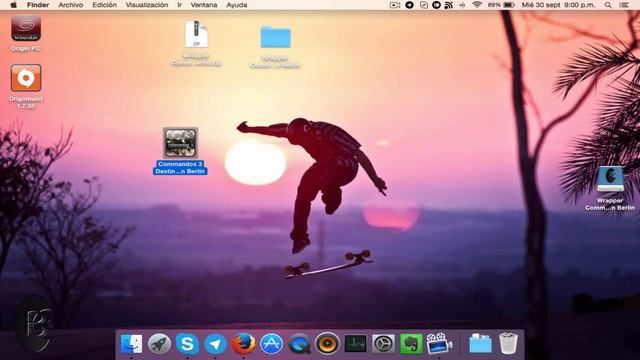640x360 pixels.
Task: Open System Preferences gear in Dock
Action: click(x=383, y=344)
